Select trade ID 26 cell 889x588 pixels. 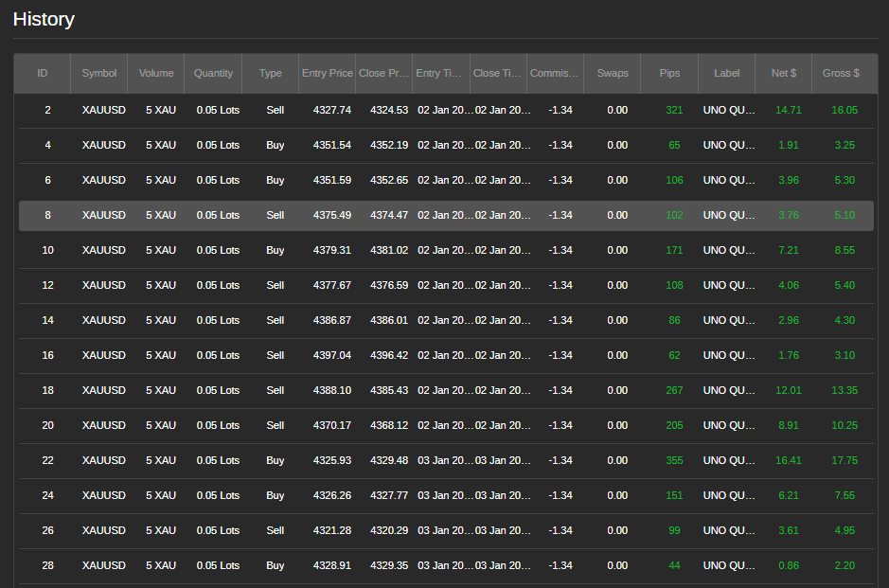click(47, 531)
